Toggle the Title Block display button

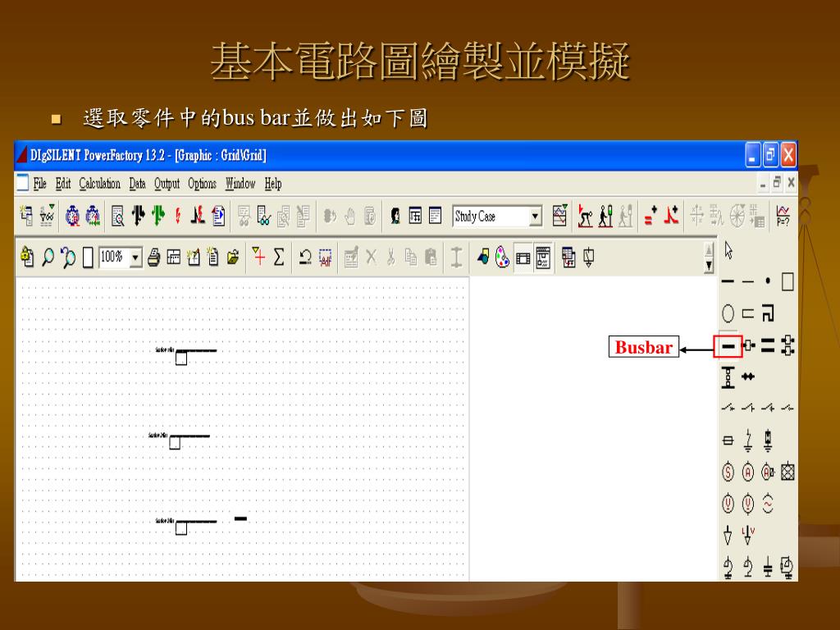[523, 258]
